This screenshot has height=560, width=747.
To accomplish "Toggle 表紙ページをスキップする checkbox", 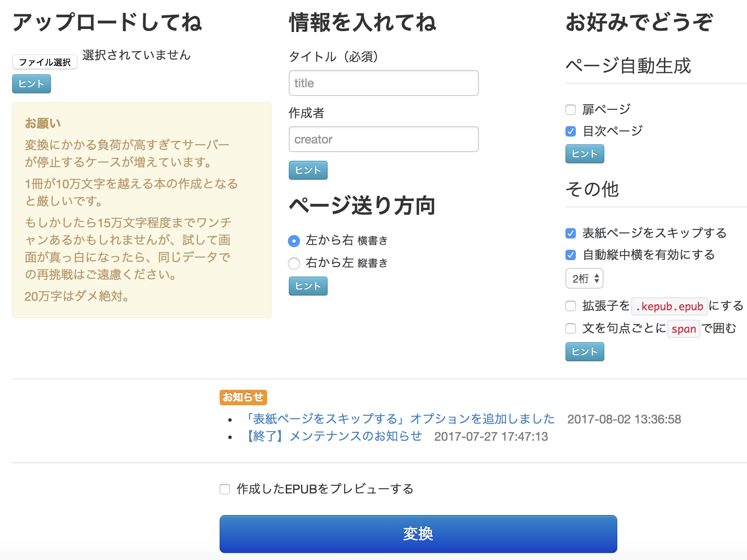I will 571,233.
